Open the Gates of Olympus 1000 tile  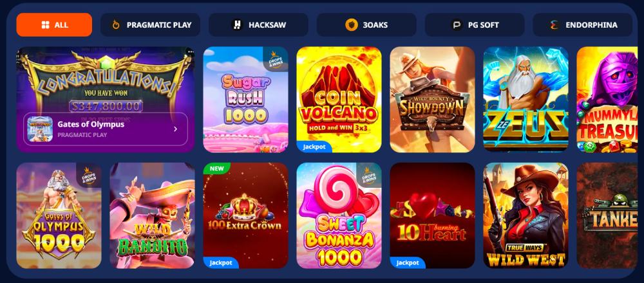pos(59,215)
